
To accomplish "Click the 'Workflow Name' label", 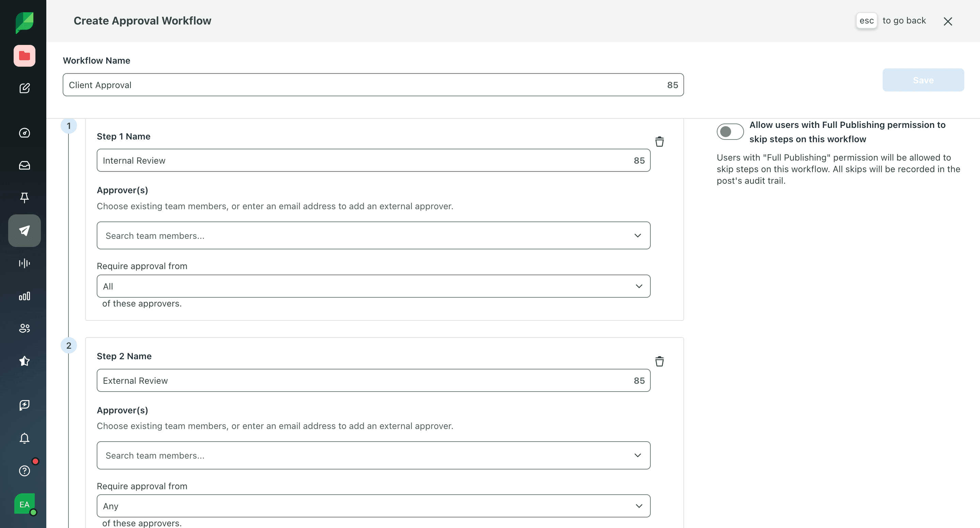I will 97,61.
